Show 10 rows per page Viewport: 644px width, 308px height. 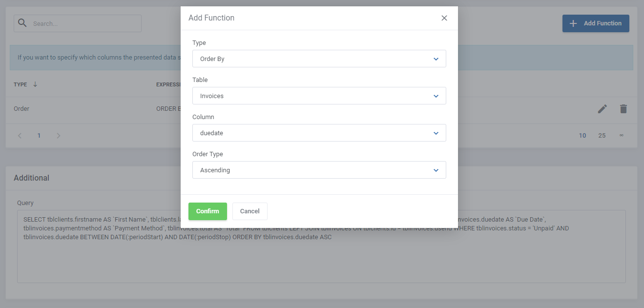pyautogui.click(x=582, y=136)
